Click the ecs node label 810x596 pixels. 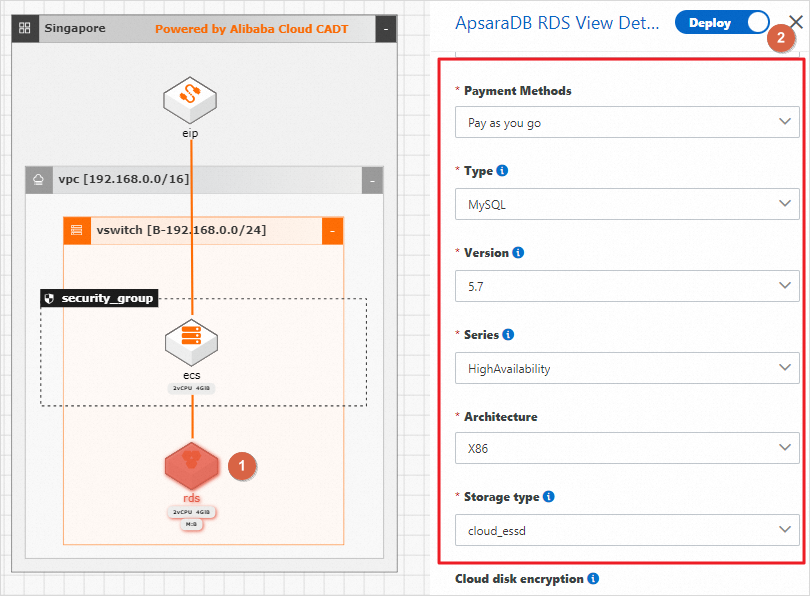point(192,375)
